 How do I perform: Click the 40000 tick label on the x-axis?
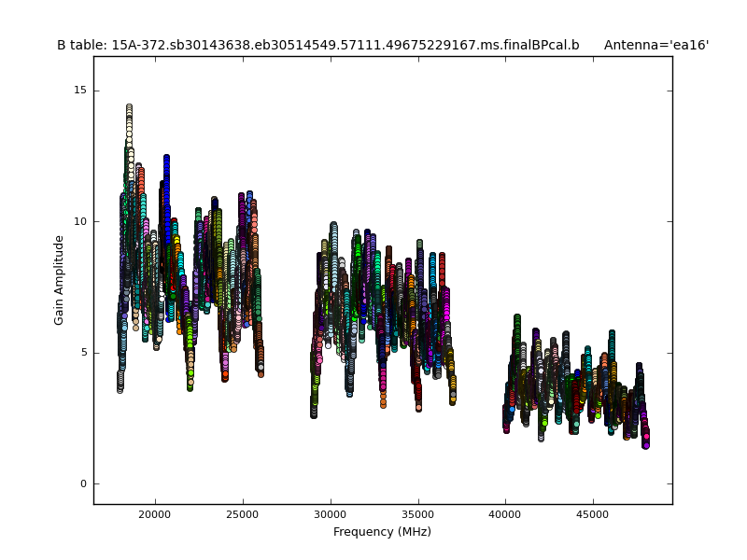pyautogui.click(x=506, y=513)
